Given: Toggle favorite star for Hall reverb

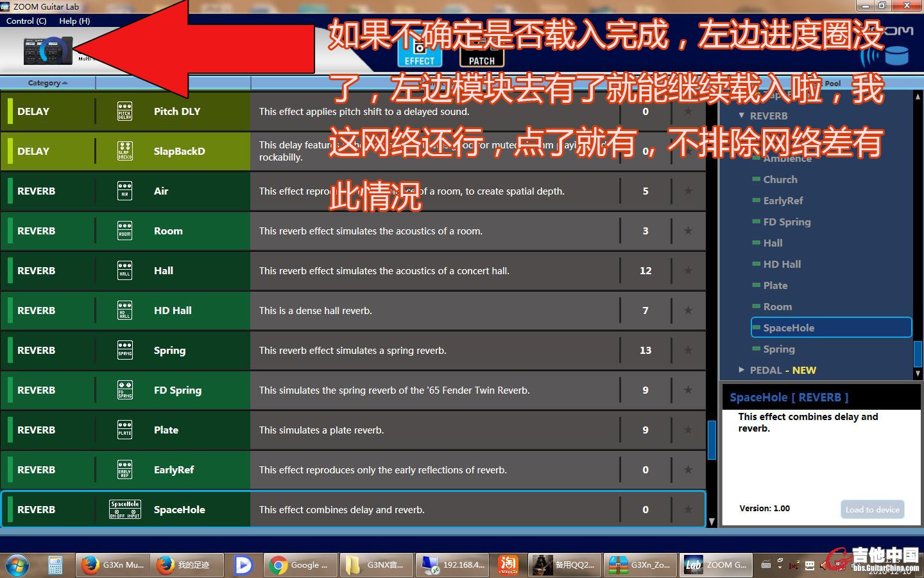Looking at the screenshot, I should 688,270.
